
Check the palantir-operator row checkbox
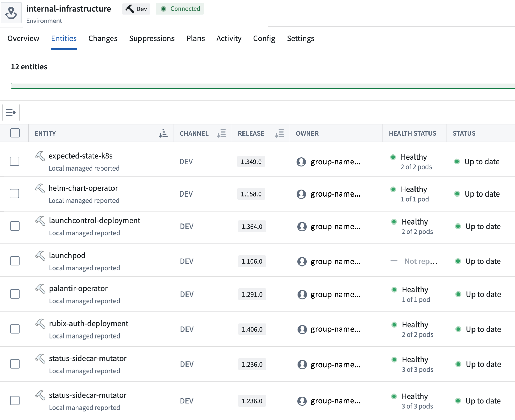click(15, 294)
